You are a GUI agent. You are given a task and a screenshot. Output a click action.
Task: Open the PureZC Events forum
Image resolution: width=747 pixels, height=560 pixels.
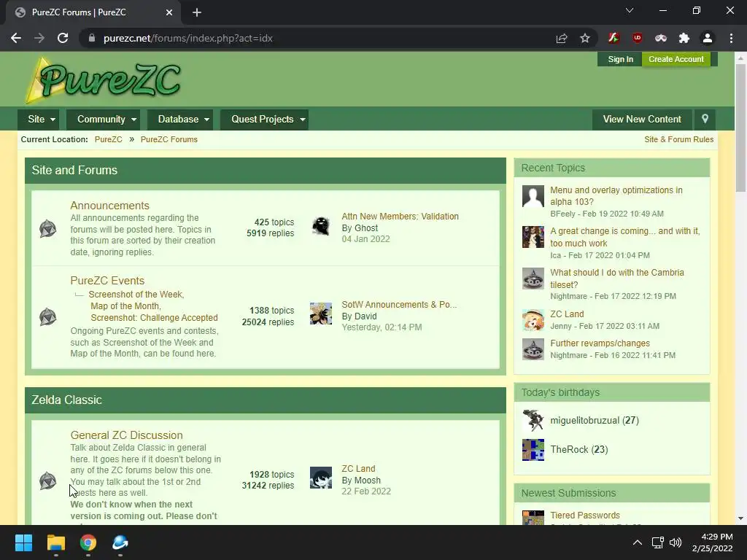[107, 281]
